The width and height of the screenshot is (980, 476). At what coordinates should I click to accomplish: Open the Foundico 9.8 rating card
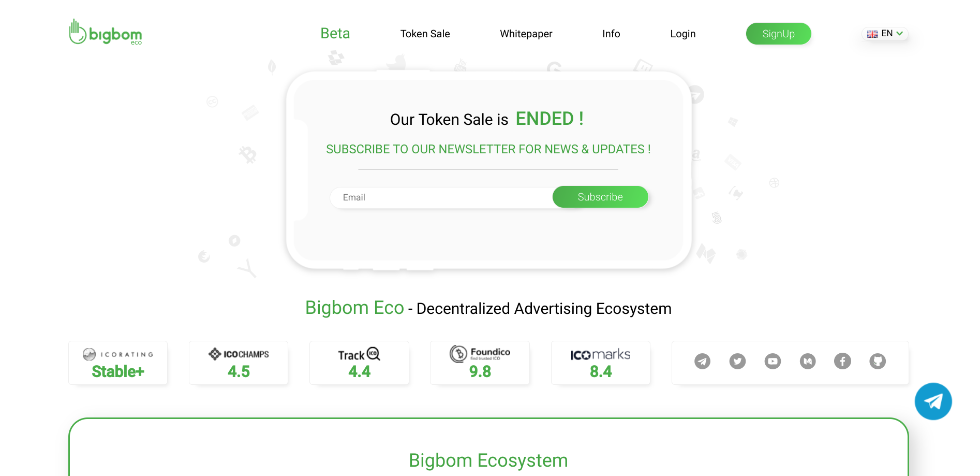click(x=480, y=363)
